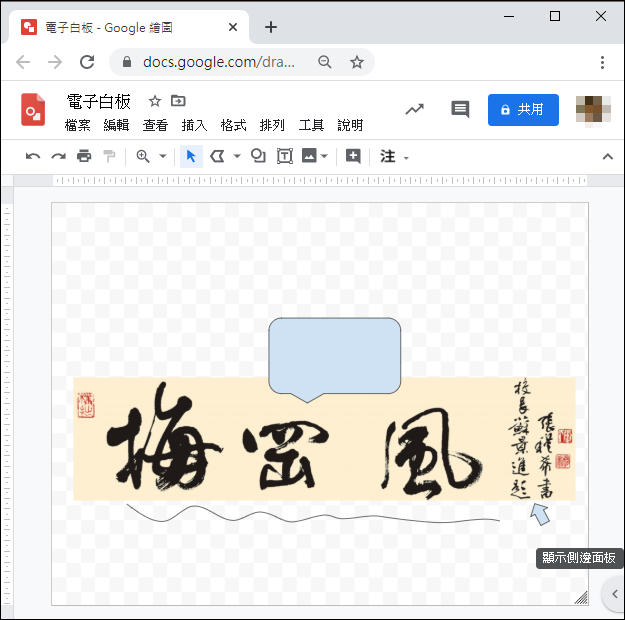This screenshot has height=620, width=625.
Task: Open the 格式 menu
Action: point(234,125)
